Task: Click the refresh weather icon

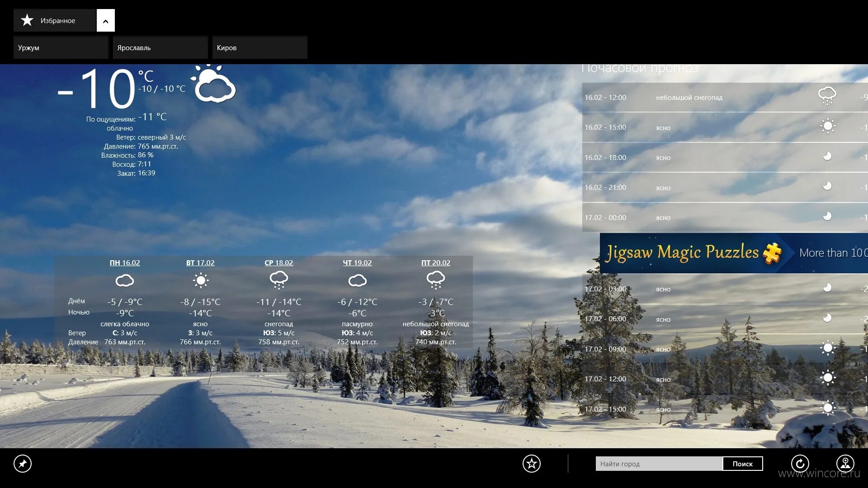Action: 800,464
